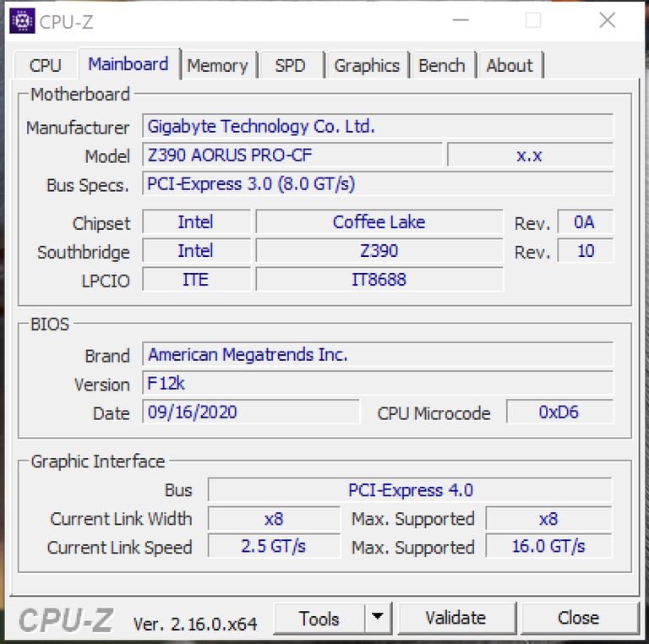This screenshot has height=644, width=649.
Task: Go to the Graphics tab
Action: [x=367, y=65]
